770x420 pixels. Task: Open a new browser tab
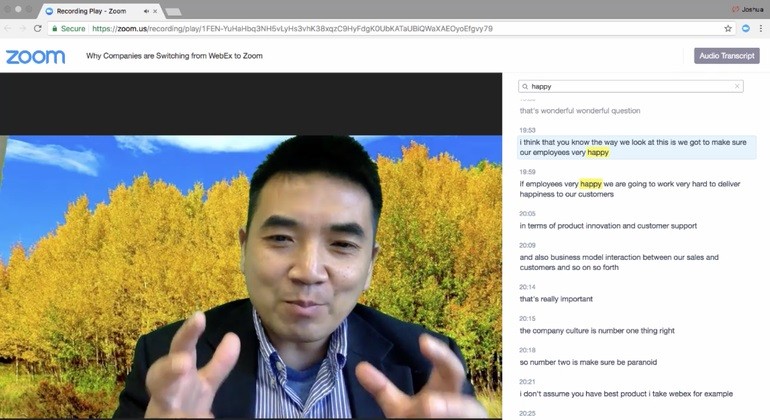point(173,11)
